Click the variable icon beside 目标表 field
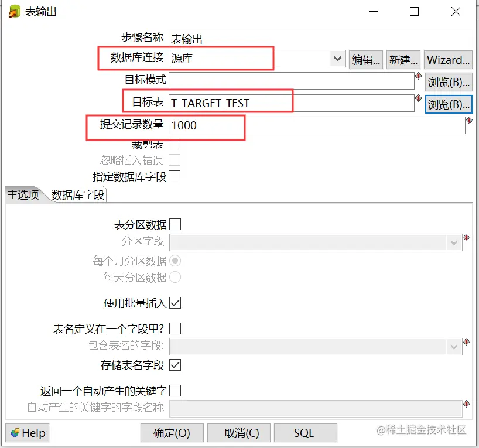Image resolution: width=479 pixels, height=448 pixels. pos(418,98)
